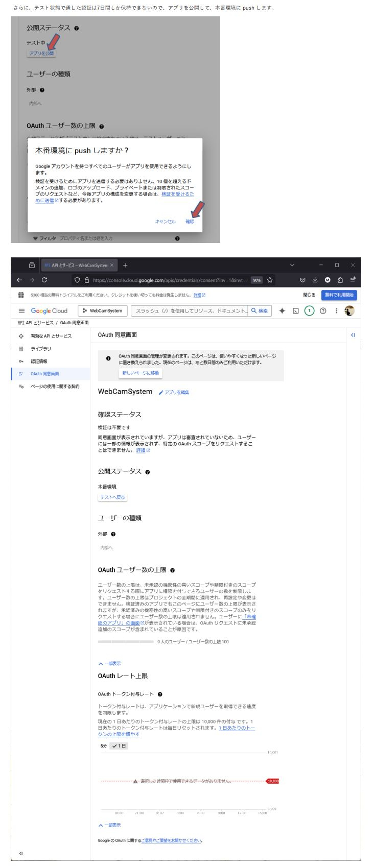Open the tab list dropdown chevron in the title bar
The width and height of the screenshot is (374, 868).
pyautogui.click(x=292, y=265)
